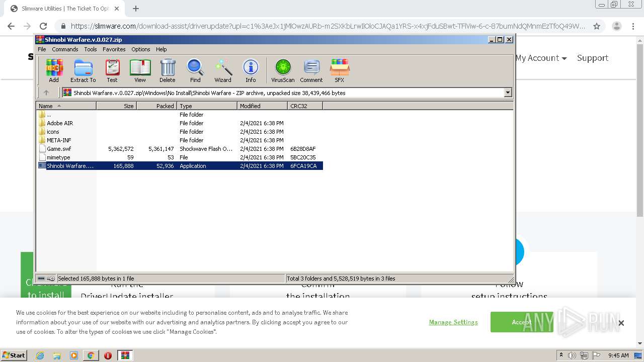Sort by the Type column header
This screenshot has height=362, width=644.
click(x=207, y=106)
